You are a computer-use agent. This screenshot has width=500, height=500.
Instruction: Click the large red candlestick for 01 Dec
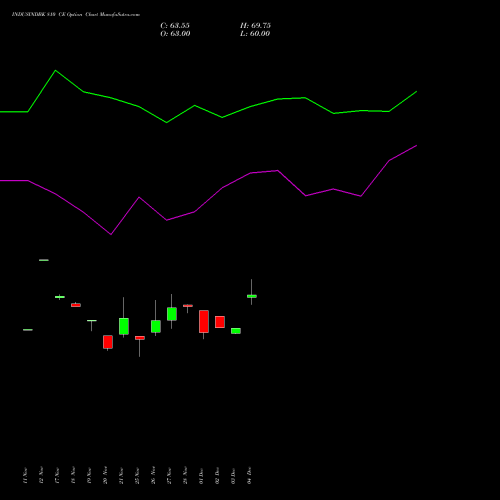204,321
